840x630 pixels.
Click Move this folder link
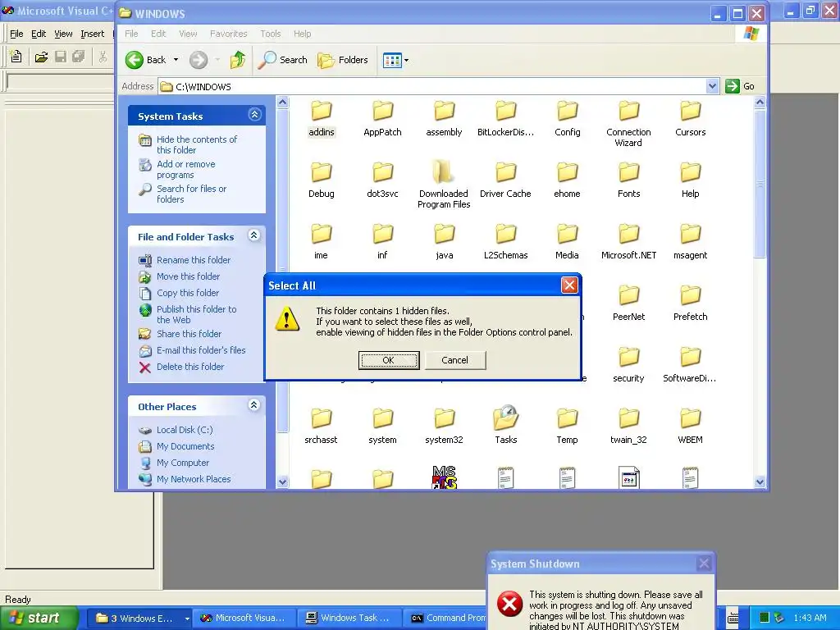(188, 276)
